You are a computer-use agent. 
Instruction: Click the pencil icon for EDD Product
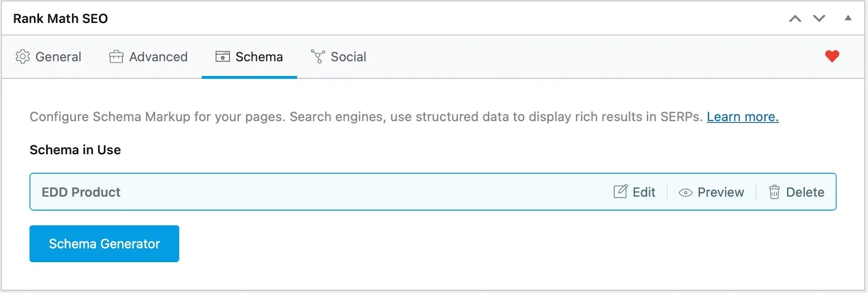(x=620, y=192)
